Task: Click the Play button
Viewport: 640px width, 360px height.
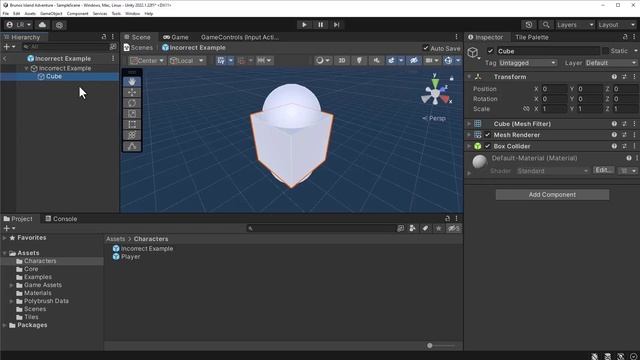Action: point(304,25)
